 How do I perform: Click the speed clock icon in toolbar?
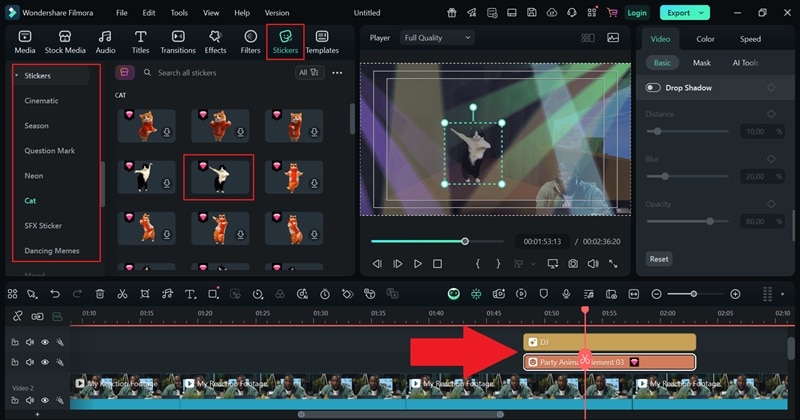258,293
